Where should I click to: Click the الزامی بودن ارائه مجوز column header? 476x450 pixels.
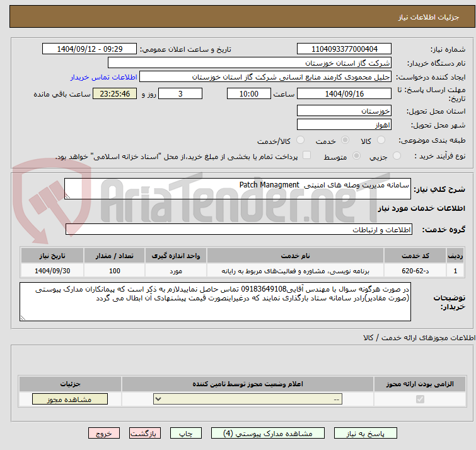point(420,384)
